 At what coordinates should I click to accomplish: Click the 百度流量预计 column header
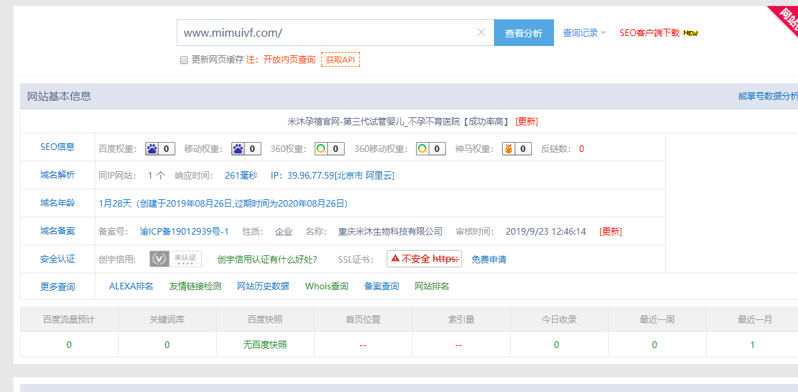pos(69,320)
